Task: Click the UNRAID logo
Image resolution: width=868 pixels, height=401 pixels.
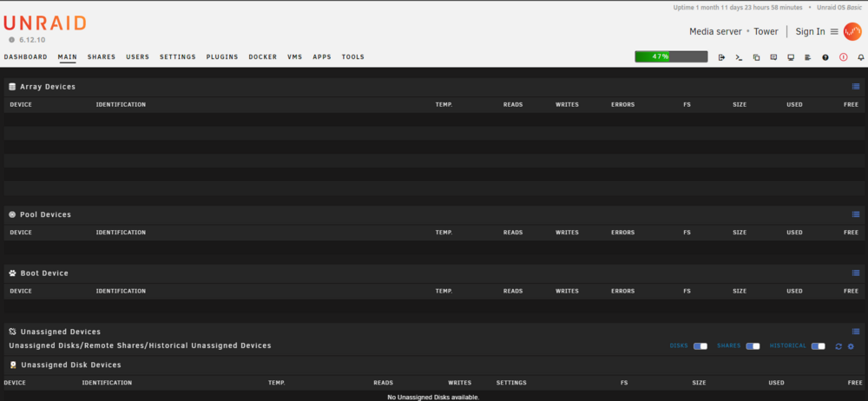Action: pos(45,23)
